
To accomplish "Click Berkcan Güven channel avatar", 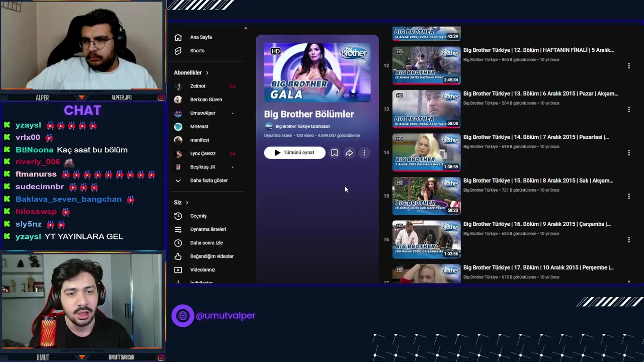I will pos(178,100).
